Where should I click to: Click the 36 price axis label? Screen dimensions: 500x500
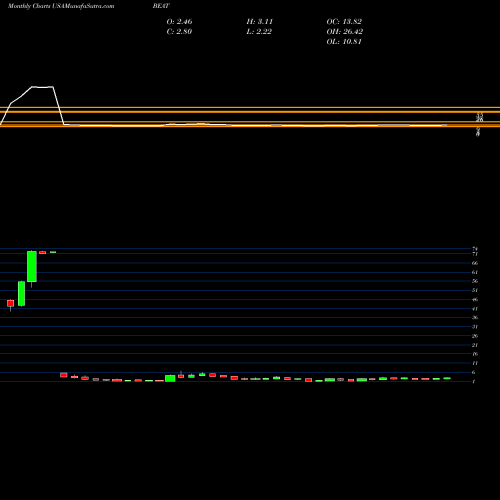[x=475, y=317]
